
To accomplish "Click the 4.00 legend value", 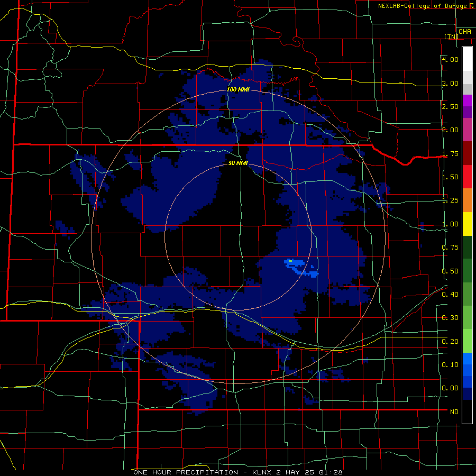I will point(450,59).
